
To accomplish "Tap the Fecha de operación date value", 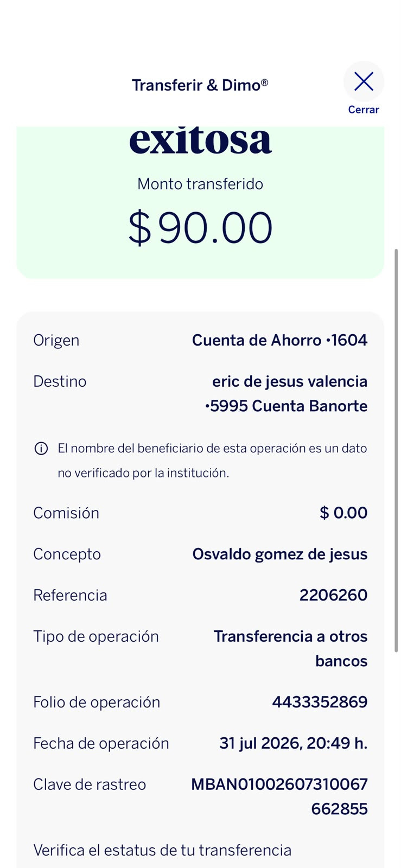I will (293, 743).
